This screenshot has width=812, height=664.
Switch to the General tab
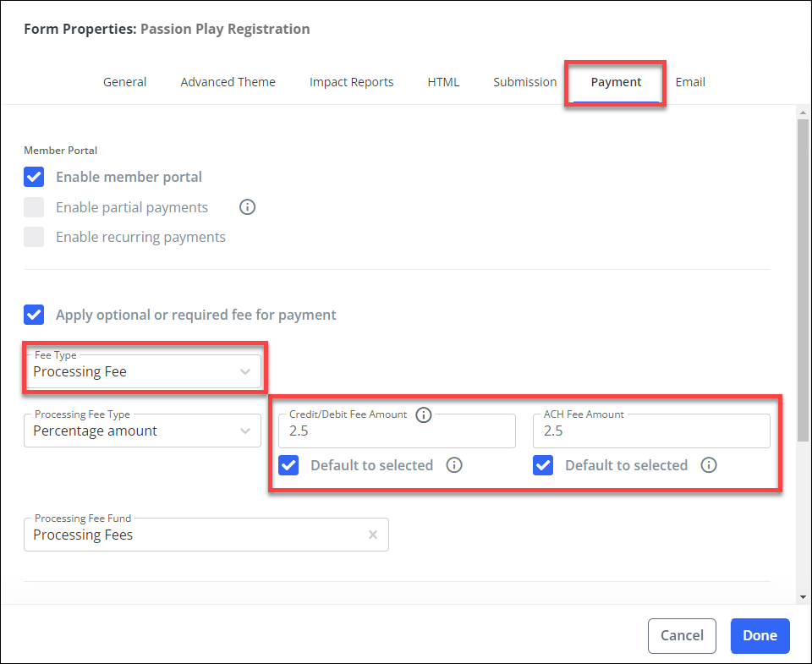[125, 82]
